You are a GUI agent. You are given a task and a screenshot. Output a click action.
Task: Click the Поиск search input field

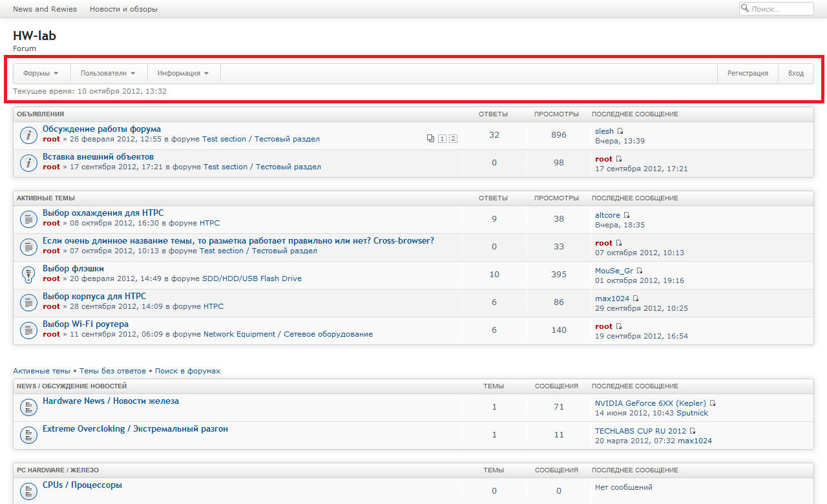coord(780,9)
